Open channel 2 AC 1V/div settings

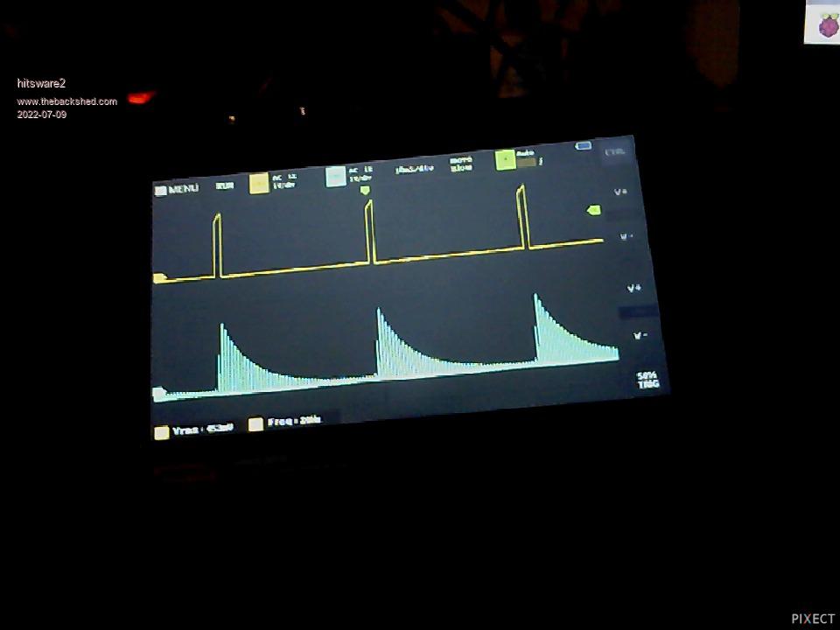(x=360, y=173)
